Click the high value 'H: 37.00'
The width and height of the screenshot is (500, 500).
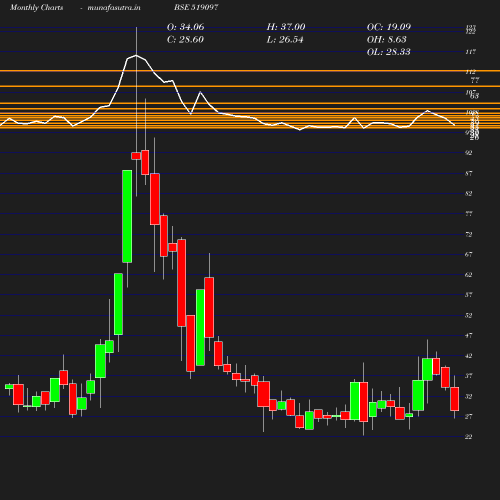(286, 27)
